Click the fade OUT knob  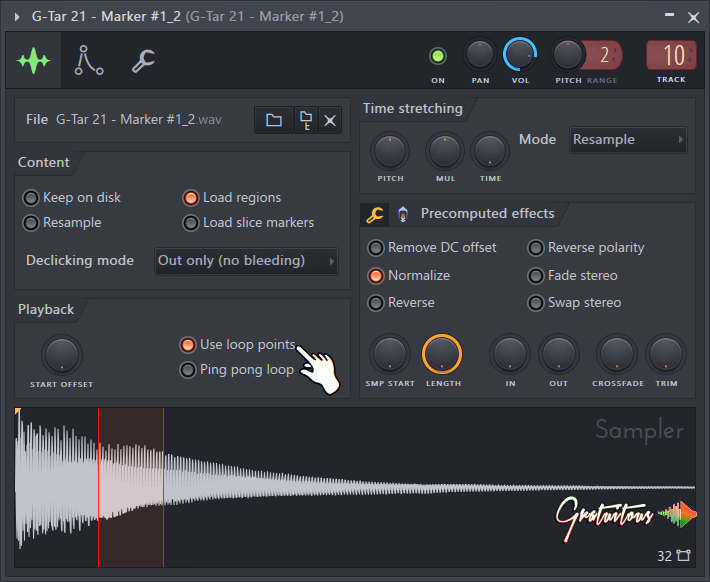tap(559, 354)
